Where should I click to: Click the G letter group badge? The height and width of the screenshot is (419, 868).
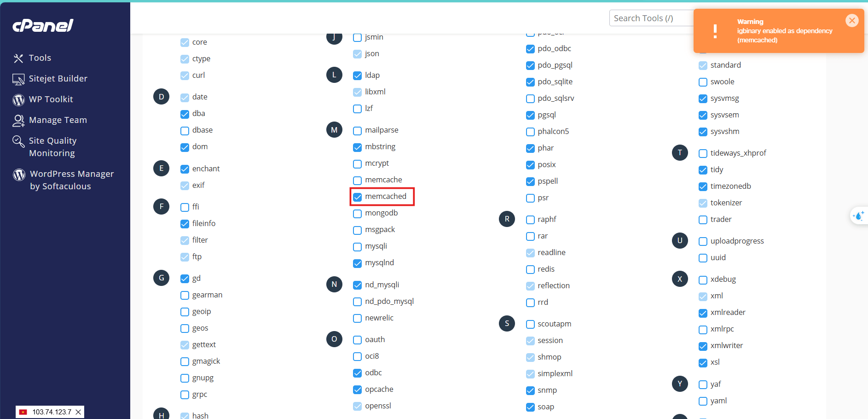point(161,278)
